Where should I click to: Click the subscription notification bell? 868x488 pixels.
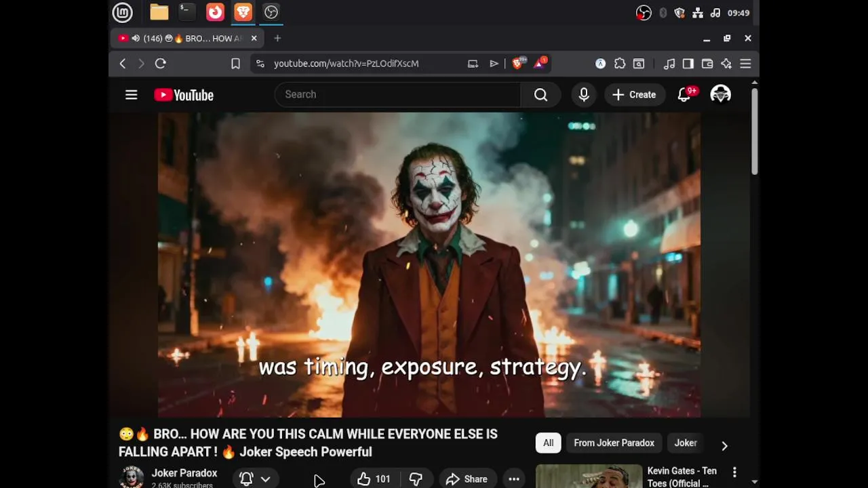[246, 479]
